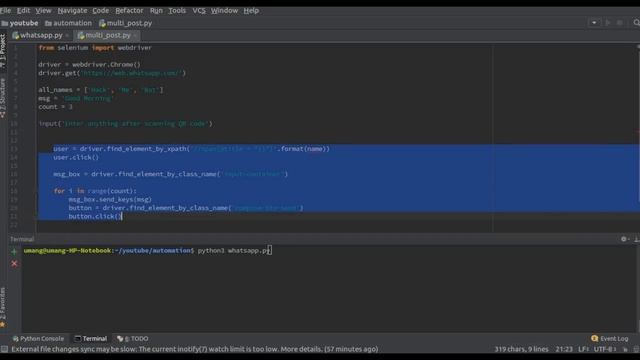Click the msg_box assignment line

(x=171, y=174)
